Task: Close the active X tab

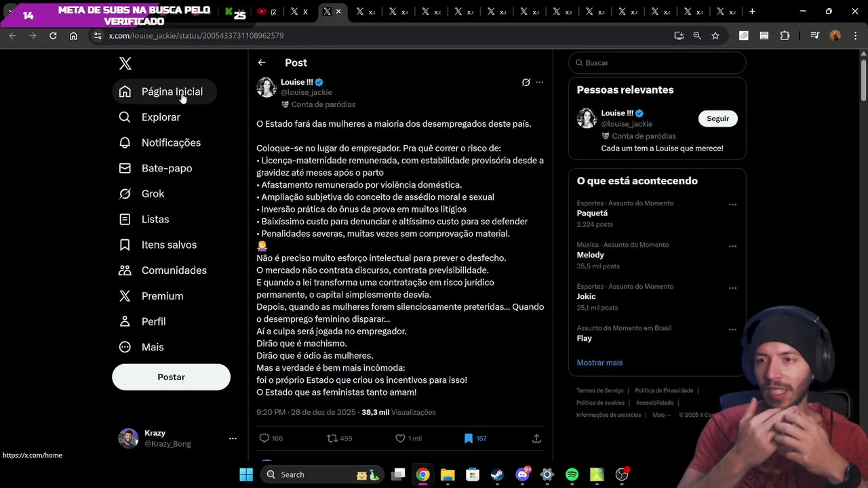Action: pyautogui.click(x=338, y=12)
